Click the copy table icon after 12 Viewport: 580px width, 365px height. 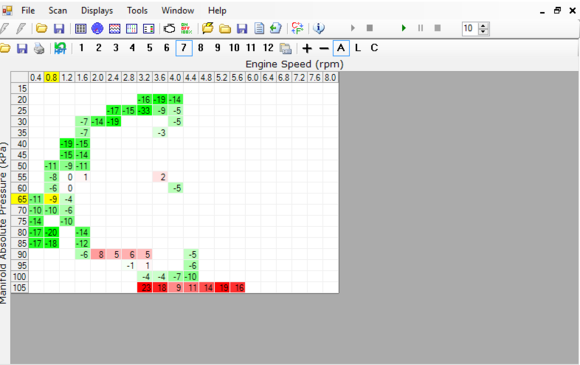coord(286,48)
